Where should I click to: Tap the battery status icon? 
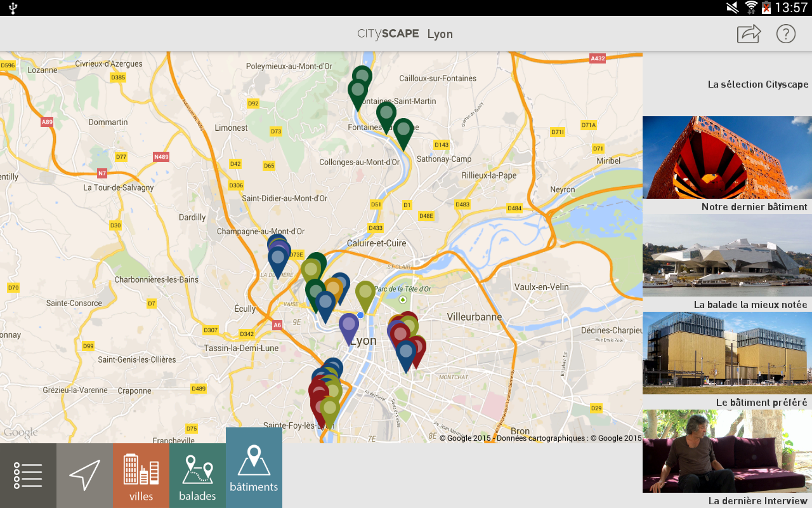(766, 8)
